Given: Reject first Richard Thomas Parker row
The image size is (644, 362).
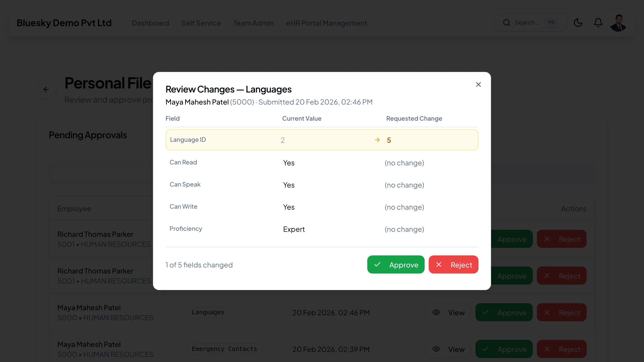Looking at the screenshot, I should point(561,239).
